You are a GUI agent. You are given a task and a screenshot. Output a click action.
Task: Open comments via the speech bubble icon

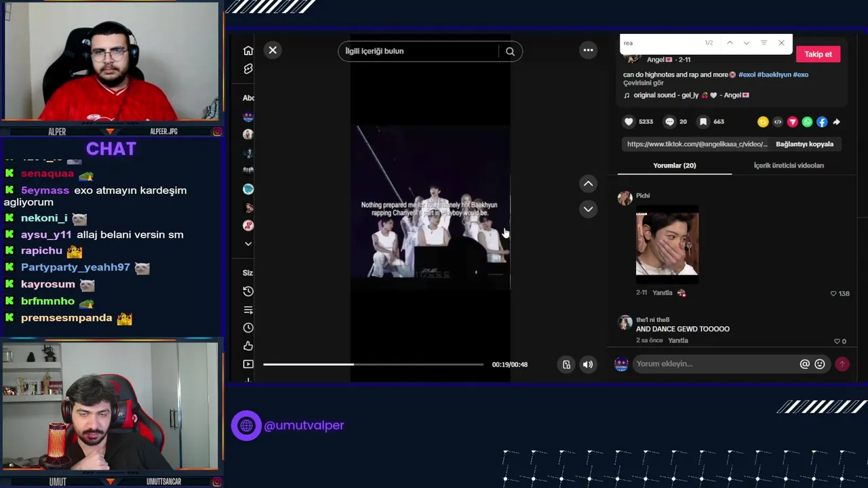669,121
